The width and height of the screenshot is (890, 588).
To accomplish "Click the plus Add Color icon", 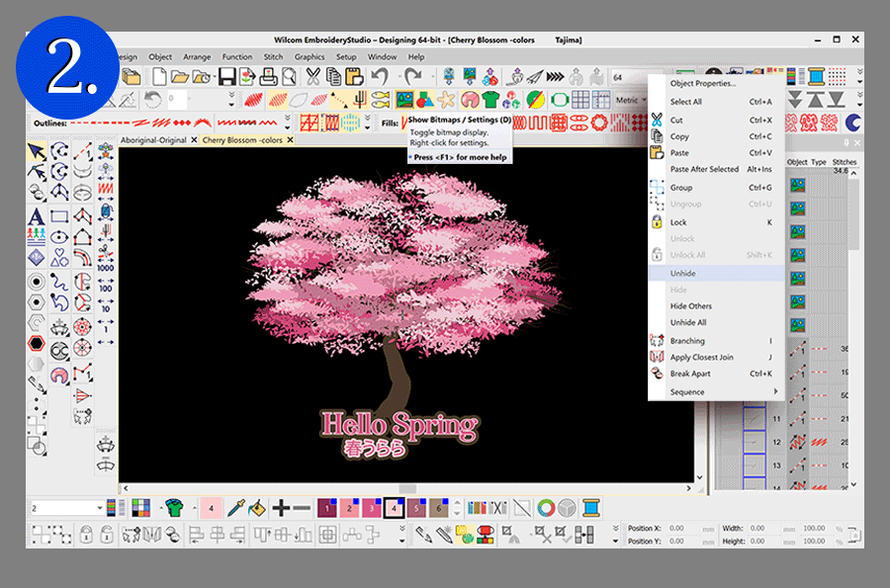I will pos(281,508).
